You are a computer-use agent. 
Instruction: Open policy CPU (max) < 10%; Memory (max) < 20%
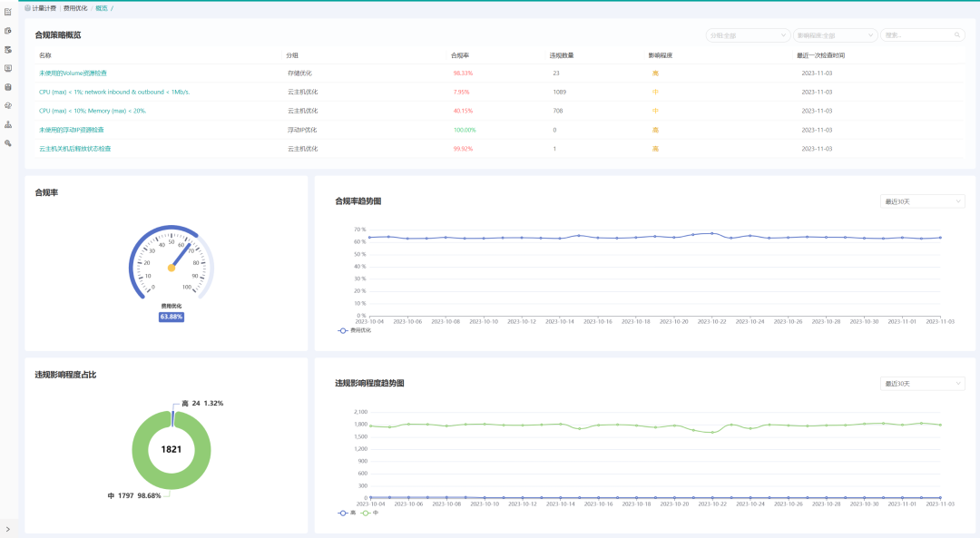tap(93, 111)
